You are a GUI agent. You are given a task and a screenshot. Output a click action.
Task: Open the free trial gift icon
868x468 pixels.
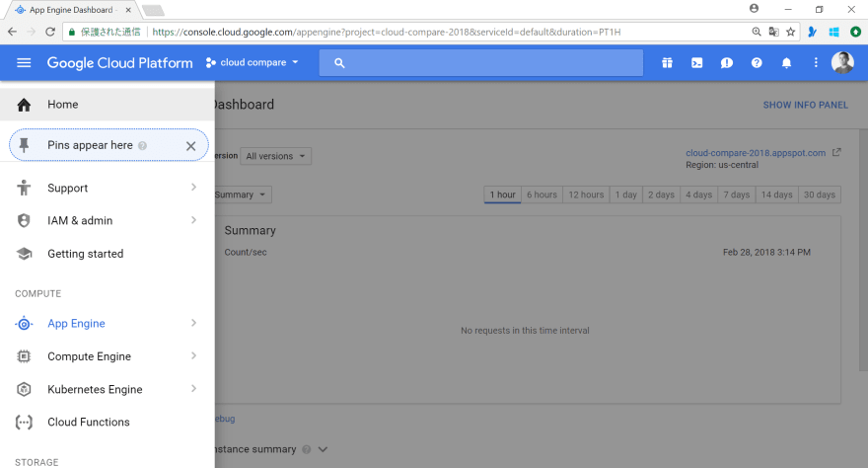coord(667,62)
